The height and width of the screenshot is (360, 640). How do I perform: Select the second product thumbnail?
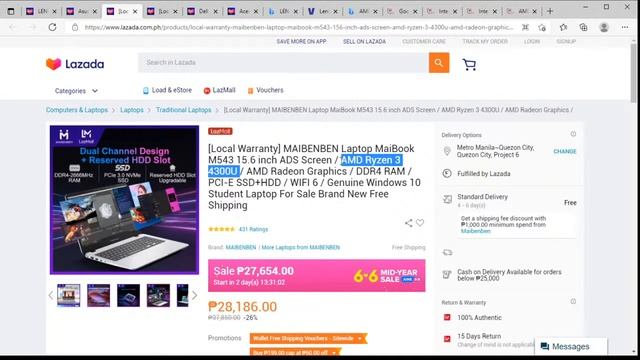tap(98, 295)
